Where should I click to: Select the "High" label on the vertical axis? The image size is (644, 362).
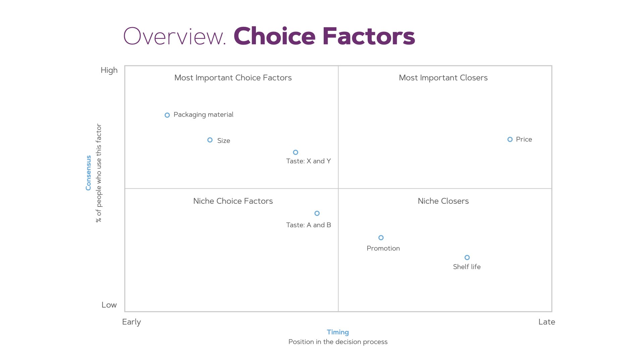(109, 70)
